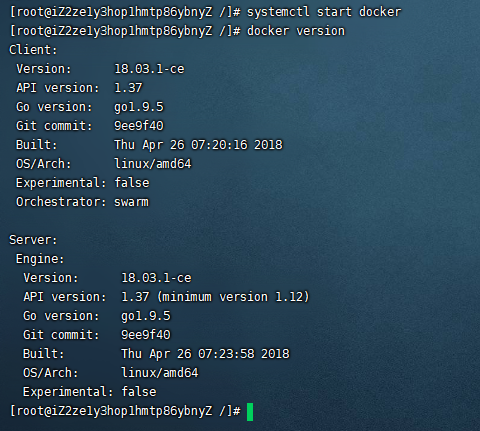Click the 'Engine:' label under Server
The image size is (480, 431).
pyautogui.click(x=40, y=259)
